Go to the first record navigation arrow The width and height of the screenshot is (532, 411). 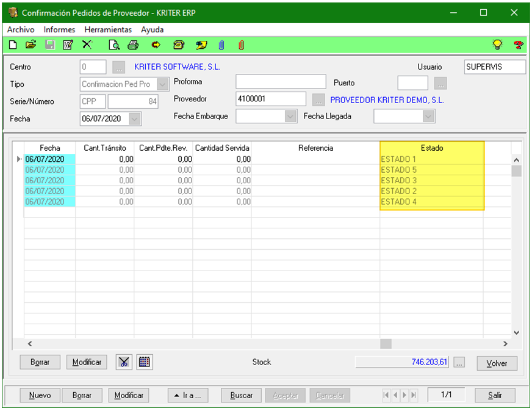click(386, 395)
